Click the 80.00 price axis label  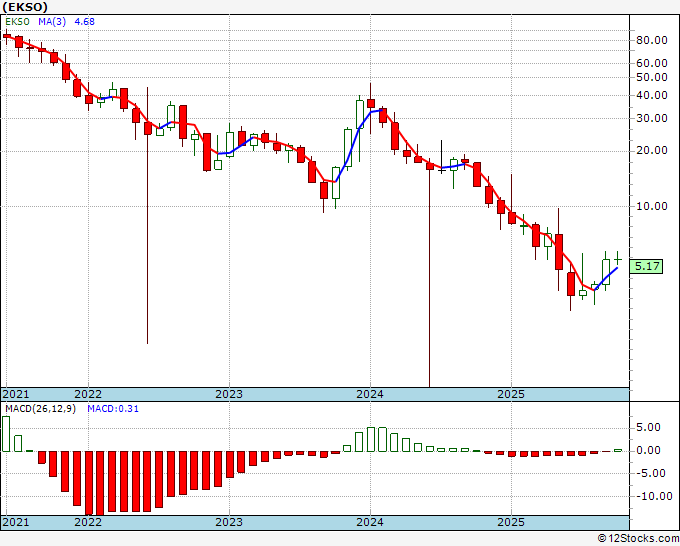click(651, 40)
